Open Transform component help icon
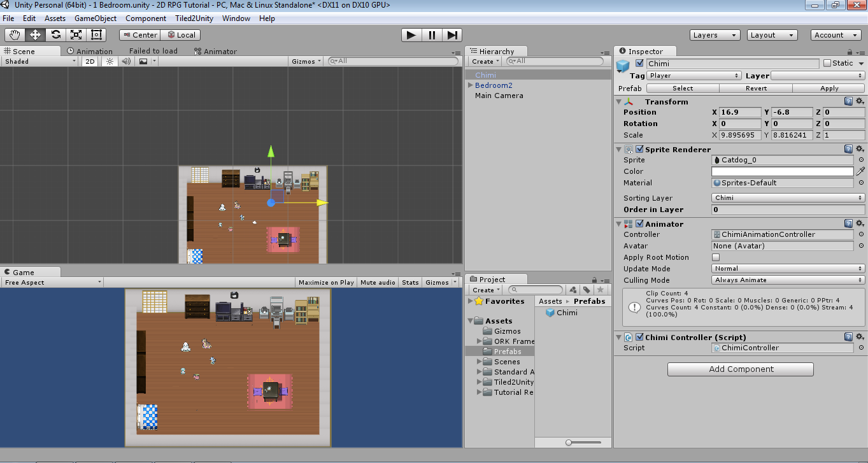 coord(848,101)
